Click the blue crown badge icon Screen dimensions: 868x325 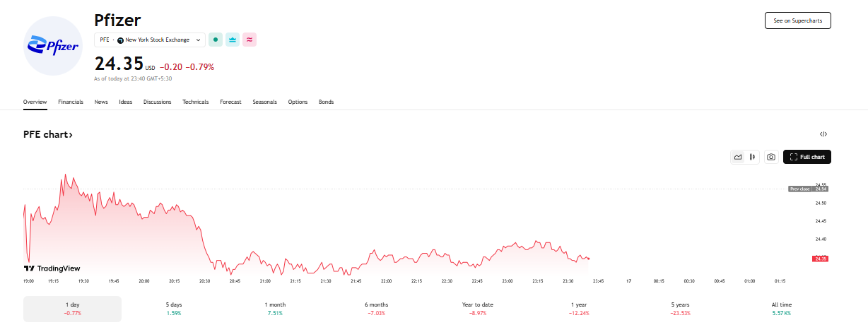pyautogui.click(x=233, y=40)
